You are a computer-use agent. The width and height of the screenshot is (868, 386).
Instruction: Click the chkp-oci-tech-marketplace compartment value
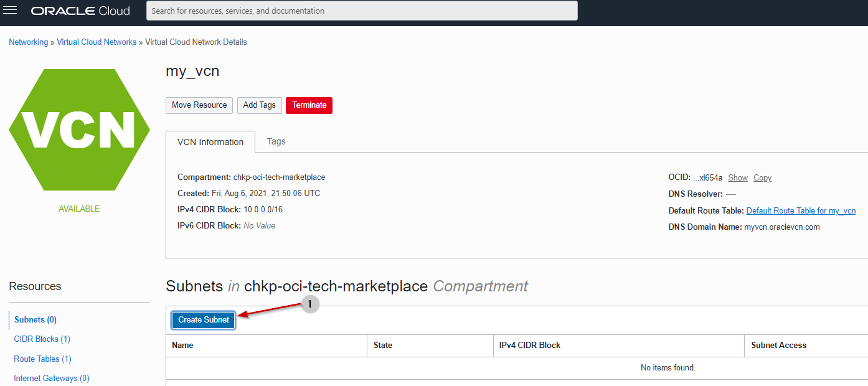(x=279, y=177)
